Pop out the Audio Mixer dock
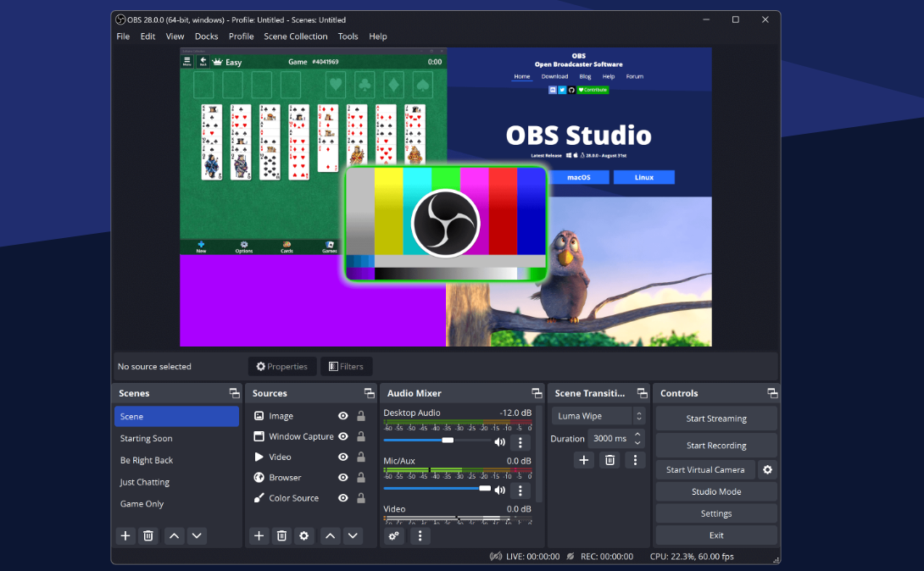This screenshot has width=924, height=571. click(537, 393)
